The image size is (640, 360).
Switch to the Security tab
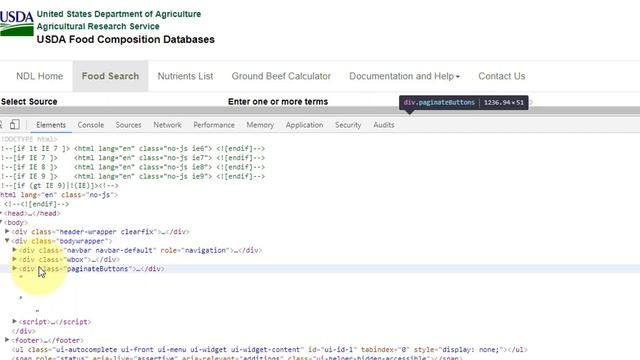tap(348, 125)
